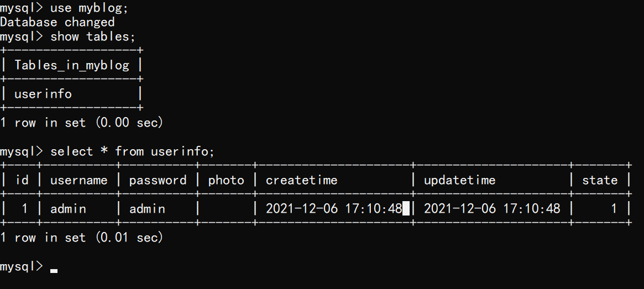Click the username column header
The width and height of the screenshot is (644, 289).
pos(79,180)
